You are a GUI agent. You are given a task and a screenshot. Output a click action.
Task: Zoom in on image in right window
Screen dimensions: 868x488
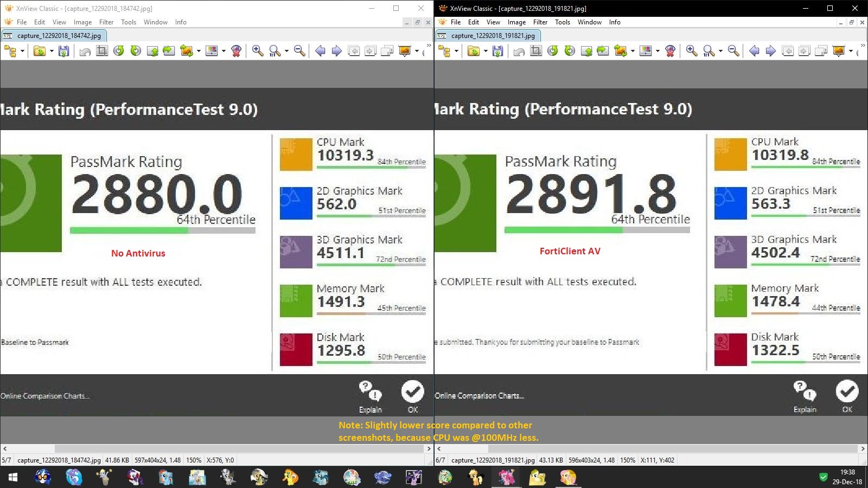pos(692,51)
